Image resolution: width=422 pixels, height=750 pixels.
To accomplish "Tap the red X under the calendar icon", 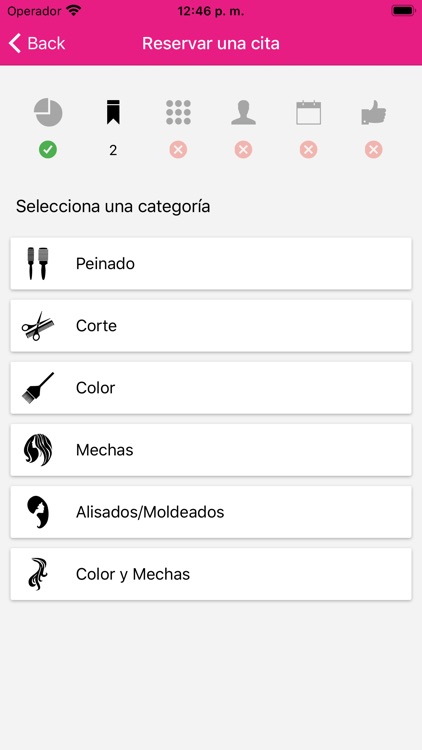I will coord(309,150).
